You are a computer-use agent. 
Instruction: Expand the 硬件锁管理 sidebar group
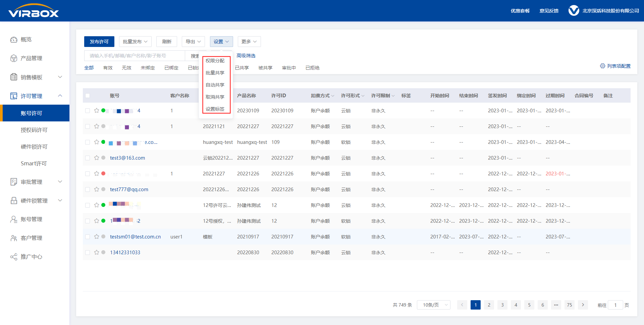(x=60, y=201)
